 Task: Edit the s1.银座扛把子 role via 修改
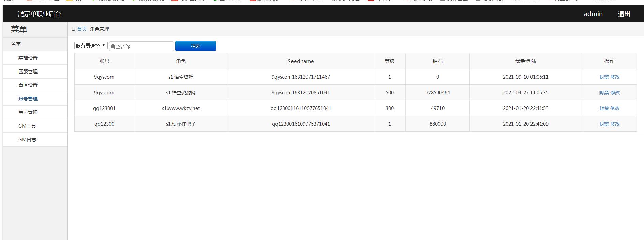click(x=615, y=124)
